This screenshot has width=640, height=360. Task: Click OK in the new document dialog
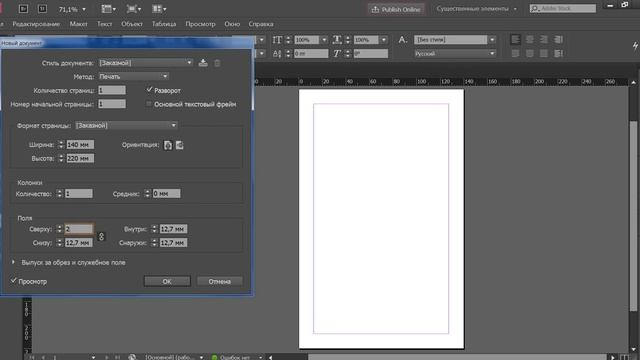(167, 281)
